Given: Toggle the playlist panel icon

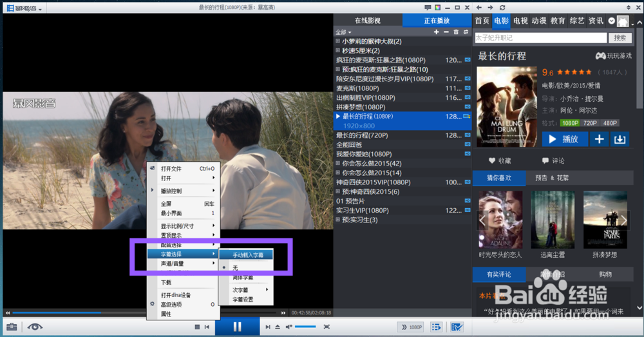Looking at the screenshot, I should pyautogui.click(x=436, y=327).
